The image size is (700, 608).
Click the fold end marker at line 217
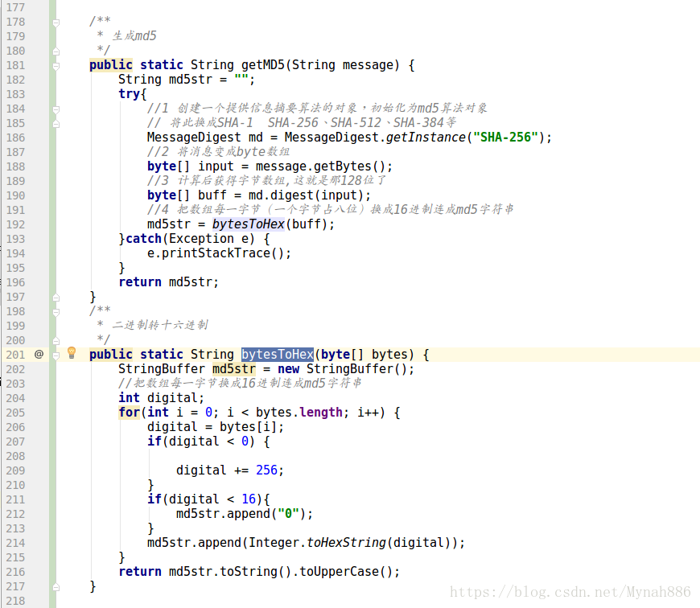pos(56,587)
